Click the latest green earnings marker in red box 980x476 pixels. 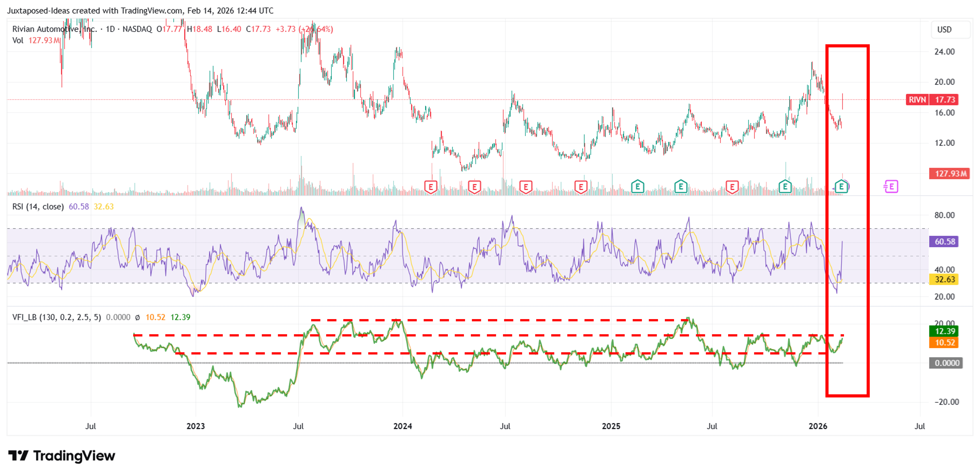(x=841, y=186)
